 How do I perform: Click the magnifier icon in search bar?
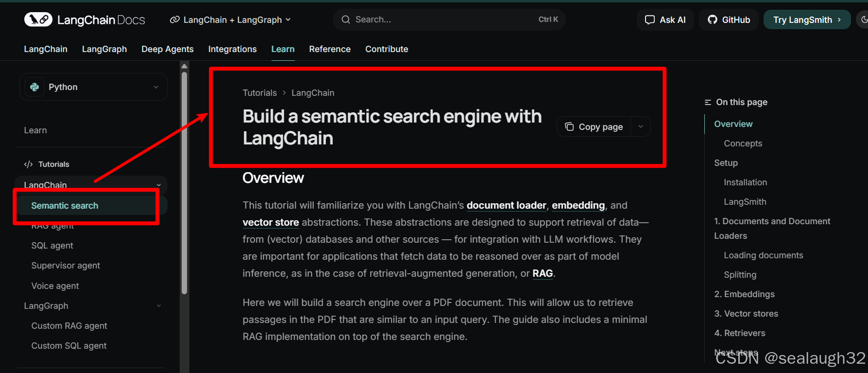tap(346, 19)
